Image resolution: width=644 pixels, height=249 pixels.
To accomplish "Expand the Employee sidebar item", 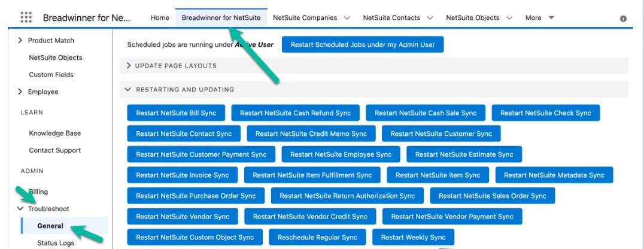I will pos(20,92).
